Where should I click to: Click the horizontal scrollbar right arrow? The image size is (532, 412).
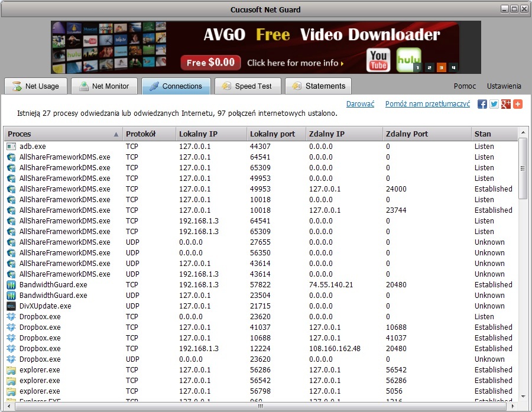pyautogui.click(x=512, y=406)
